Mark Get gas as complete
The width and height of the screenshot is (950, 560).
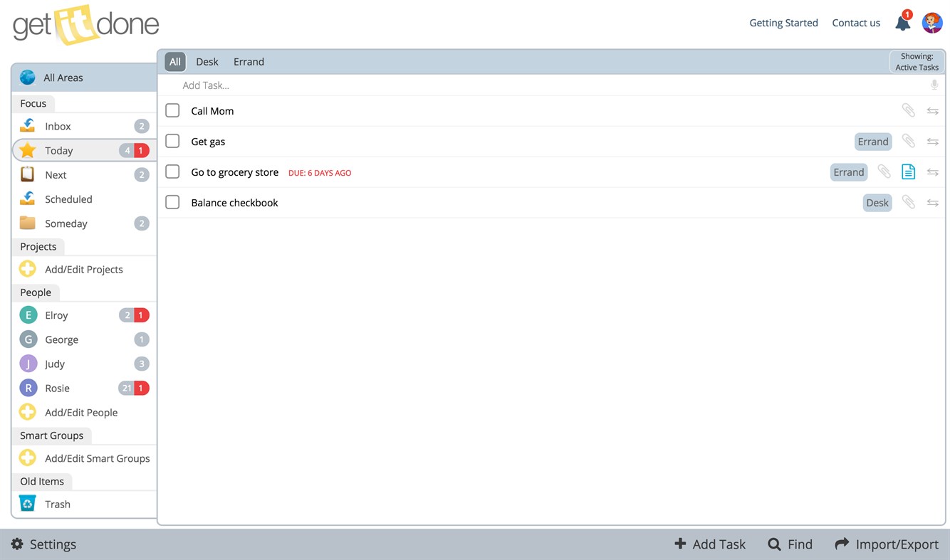[x=172, y=141]
